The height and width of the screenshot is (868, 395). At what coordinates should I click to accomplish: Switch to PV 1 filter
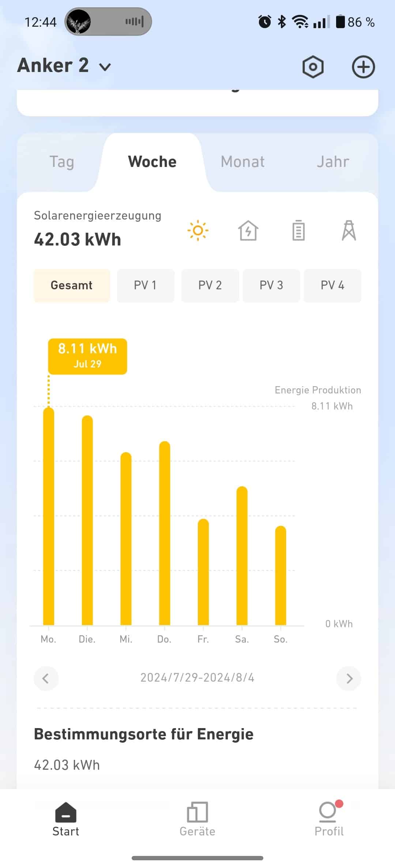[x=145, y=285]
